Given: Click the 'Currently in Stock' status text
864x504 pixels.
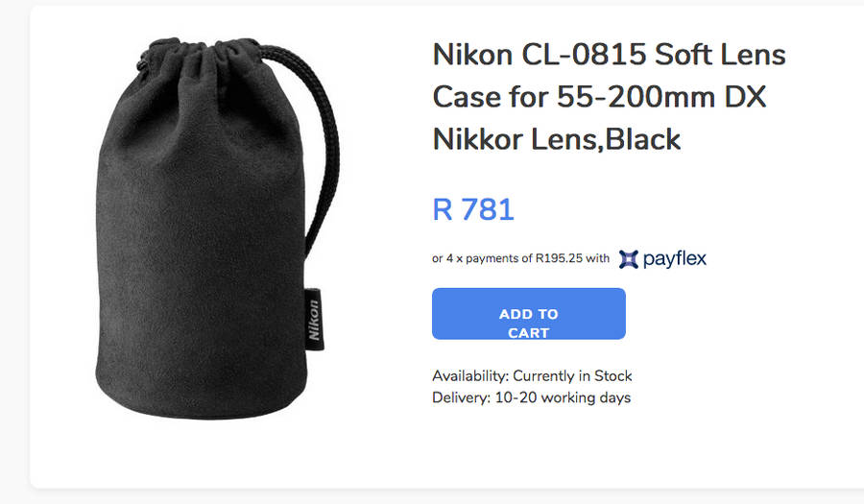Looking at the screenshot, I should (572, 375).
